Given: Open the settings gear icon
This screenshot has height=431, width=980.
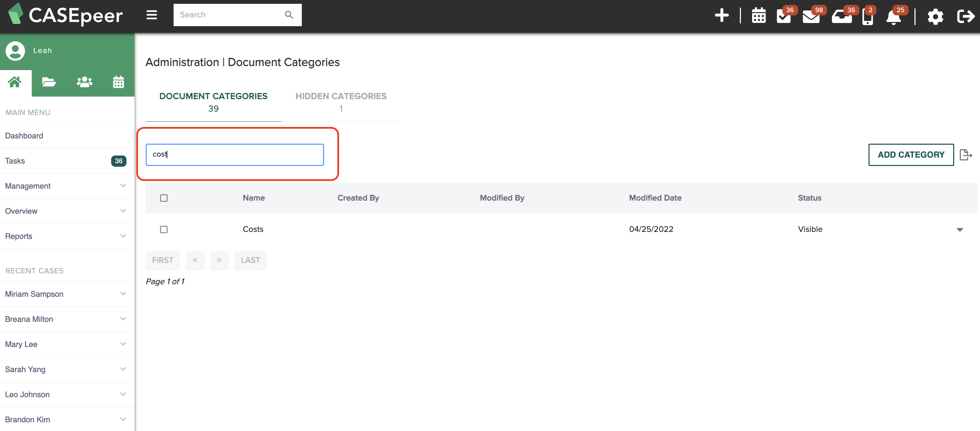Looking at the screenshot, I should tap(935, 17).
